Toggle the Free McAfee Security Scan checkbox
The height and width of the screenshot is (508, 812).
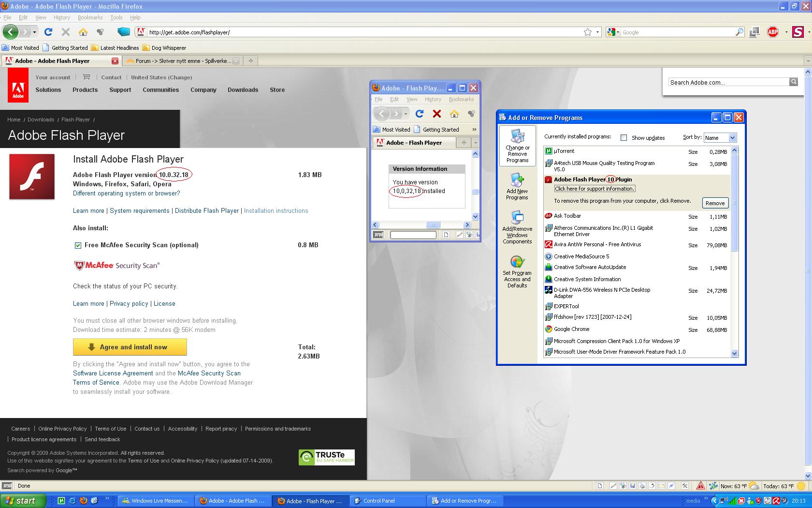[x=78, y=245]
